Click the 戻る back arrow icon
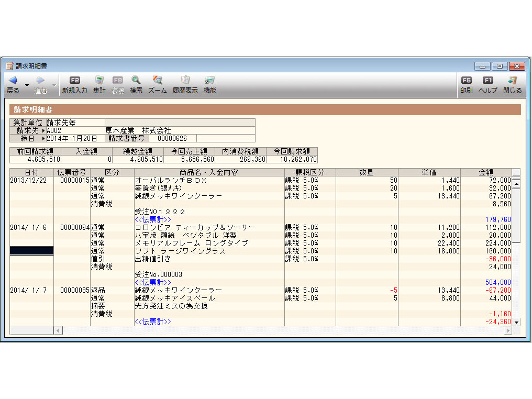 [13, 81]
